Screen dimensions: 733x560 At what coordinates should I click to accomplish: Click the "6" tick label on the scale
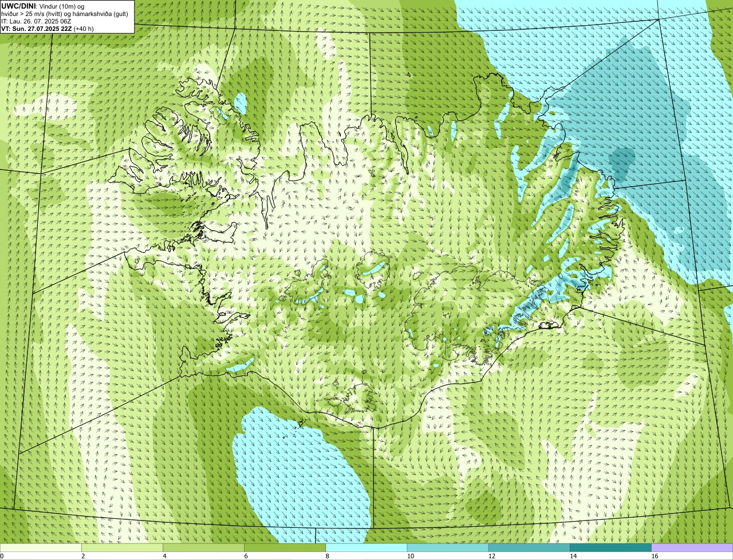tap(246, 556)
